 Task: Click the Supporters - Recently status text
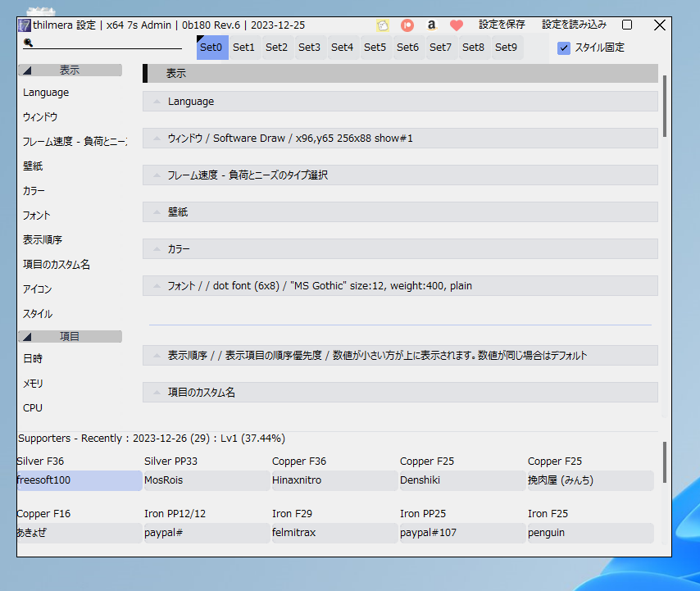152,439
